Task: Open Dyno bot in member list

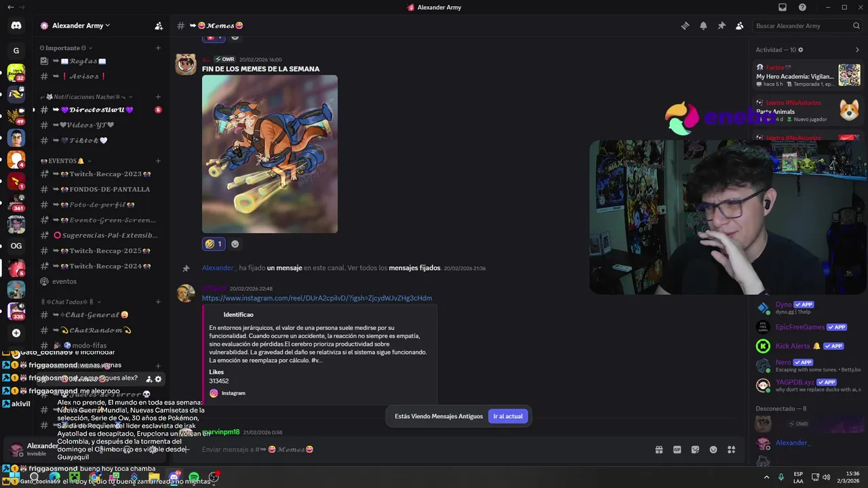Action: (x=808, y=308)
